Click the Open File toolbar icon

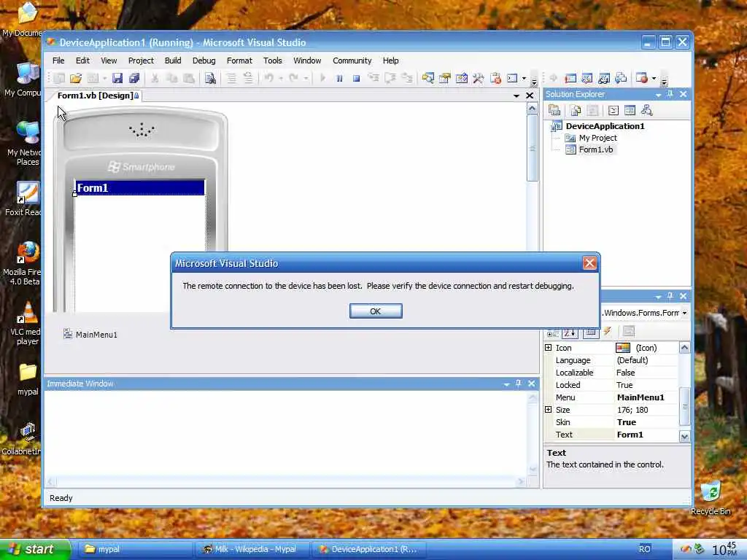(75, 78)
